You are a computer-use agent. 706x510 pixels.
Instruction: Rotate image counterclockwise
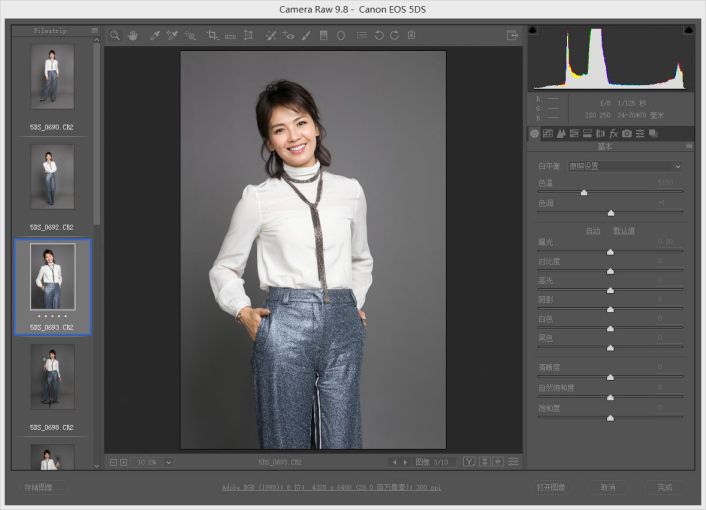(x=379, y=35)
